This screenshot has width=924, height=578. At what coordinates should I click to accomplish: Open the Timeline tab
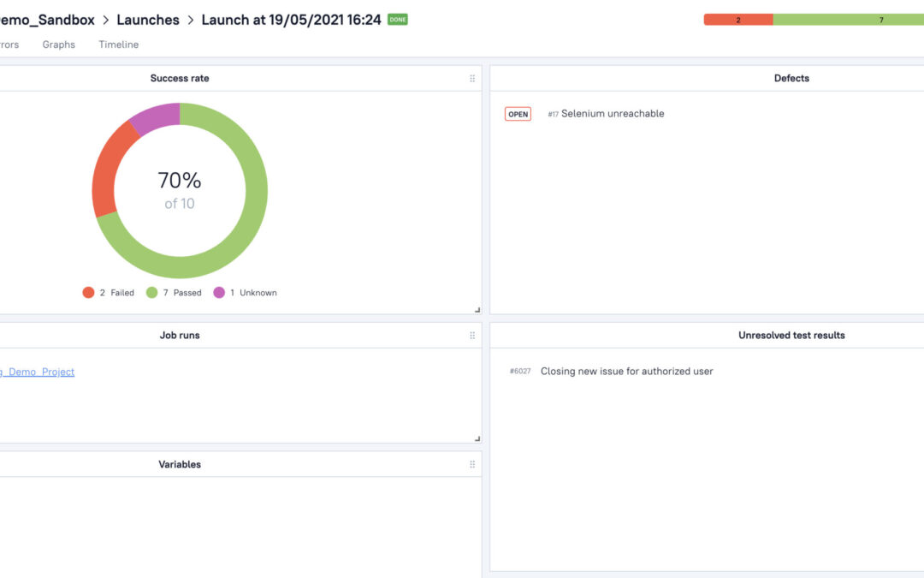pyautogui.click(x=118, y=45)
